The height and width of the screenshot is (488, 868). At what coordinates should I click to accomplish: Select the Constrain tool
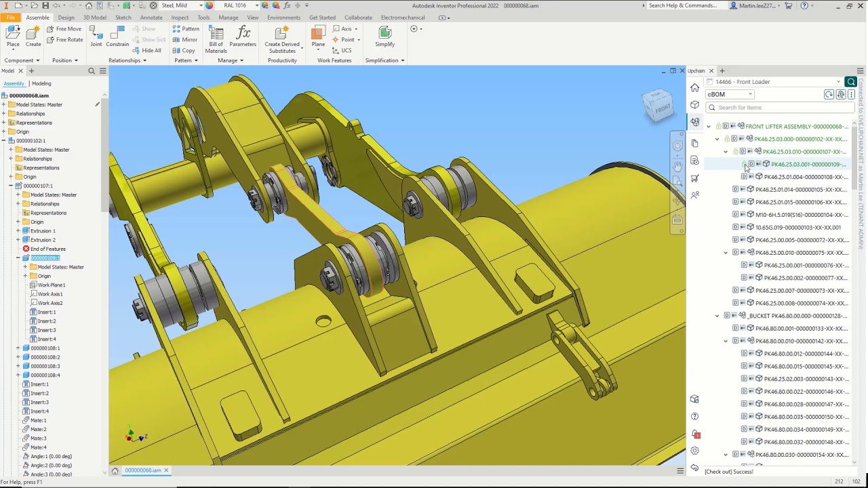click(117, 37)
